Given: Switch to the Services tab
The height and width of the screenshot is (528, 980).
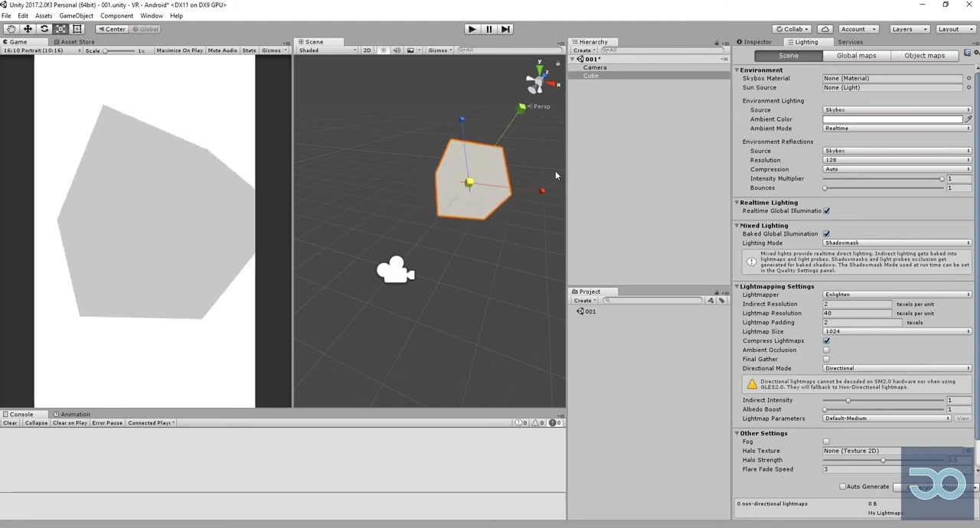Looking at the screenshot, I should click(x=850, y=42).
